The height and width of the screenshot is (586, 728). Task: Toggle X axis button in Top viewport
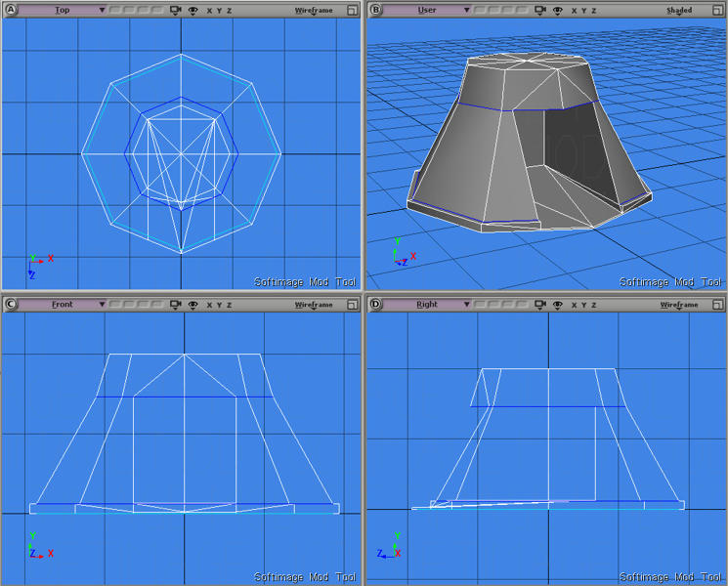[x=209, y=11]
